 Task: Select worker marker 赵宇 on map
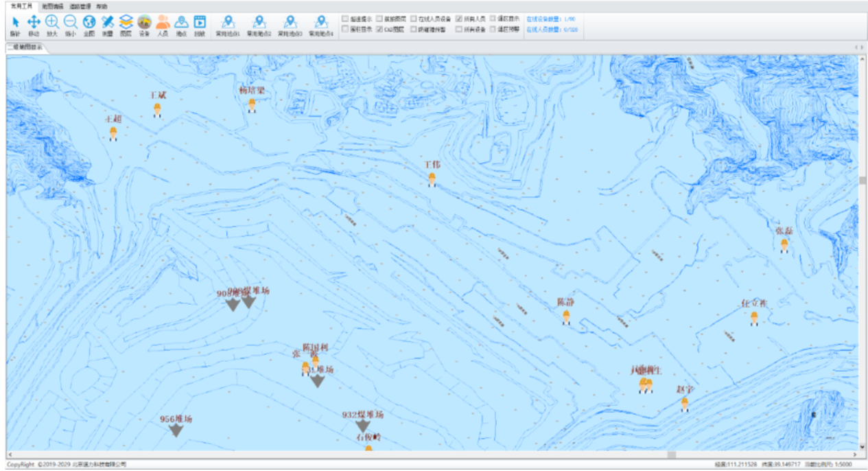pos(684,404)
